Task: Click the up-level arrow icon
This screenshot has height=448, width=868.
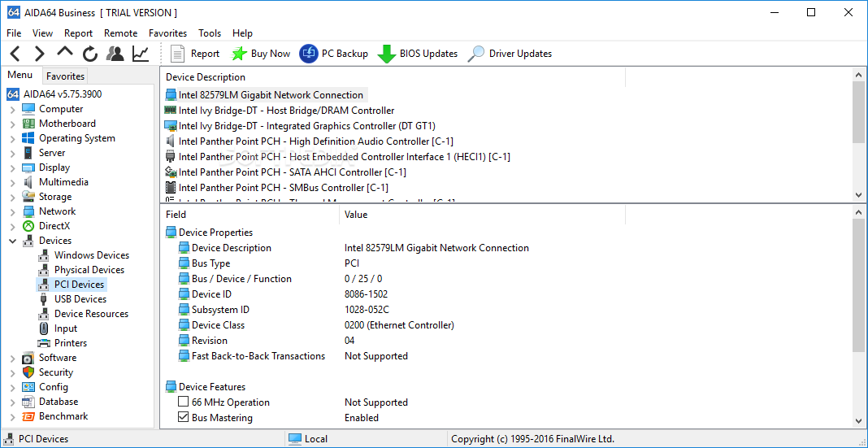Action: tap(65, 53)
